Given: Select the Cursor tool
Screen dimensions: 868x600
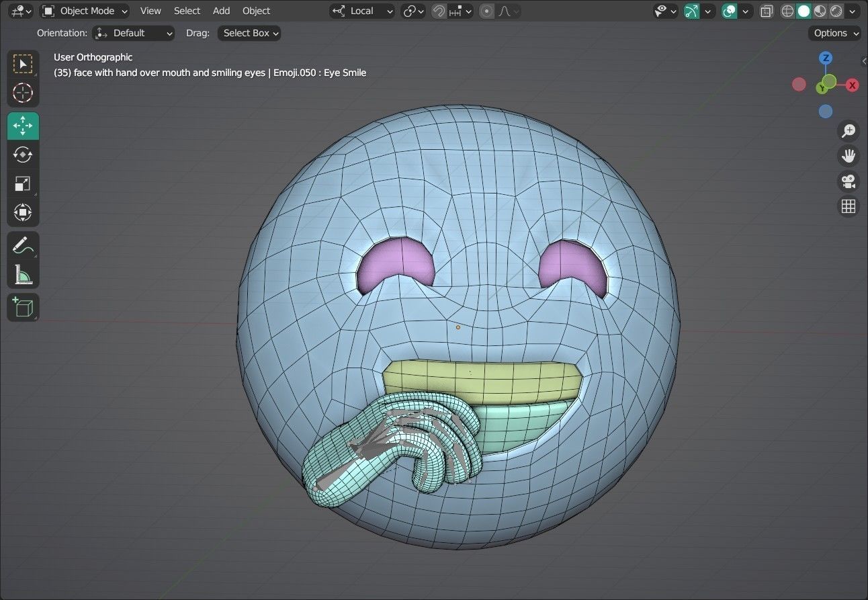Looking at the screenshot, I should coord(23,93).
